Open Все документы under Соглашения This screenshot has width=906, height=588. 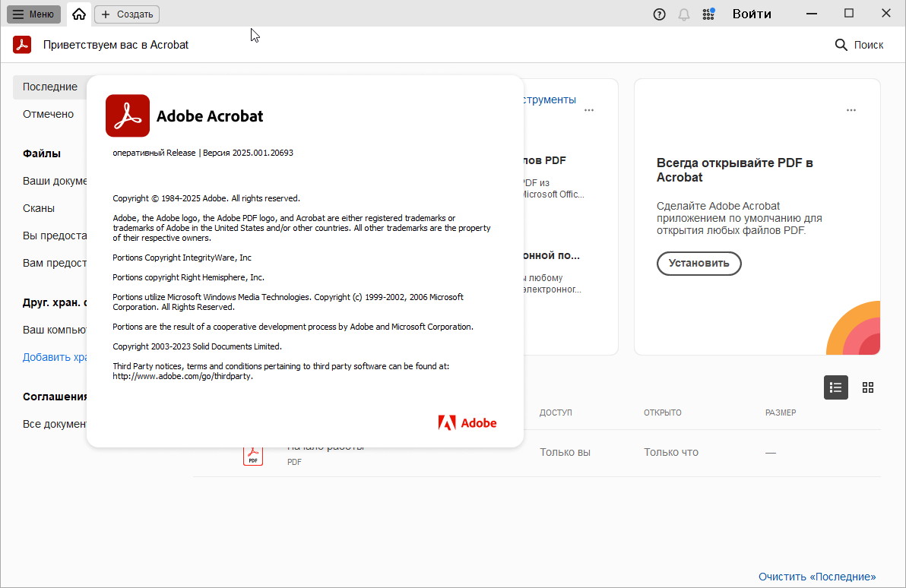coord(55,424)
